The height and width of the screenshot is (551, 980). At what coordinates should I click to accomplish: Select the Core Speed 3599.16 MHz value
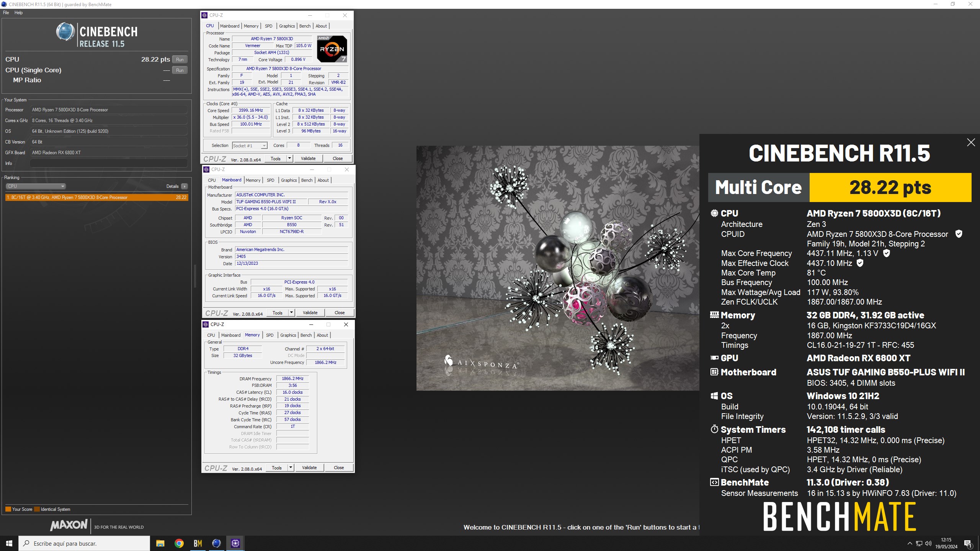[251, 110]
